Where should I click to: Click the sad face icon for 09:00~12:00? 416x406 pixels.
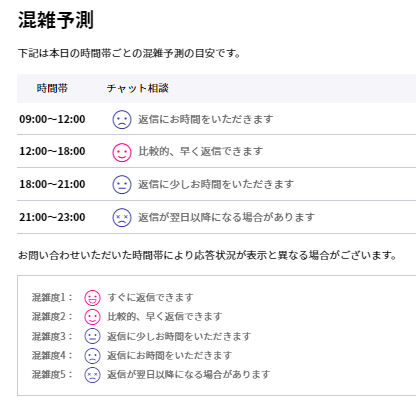point(122,119)
